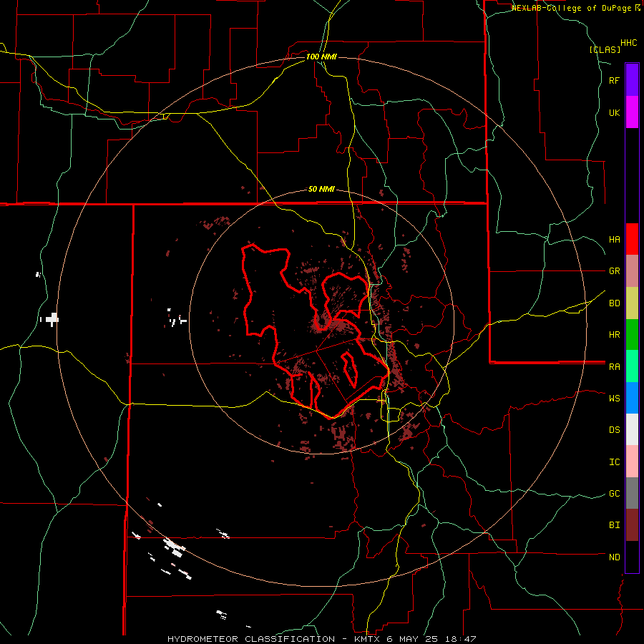Click the UK legend label
The image size is (644, 644).
coord(614,112)
